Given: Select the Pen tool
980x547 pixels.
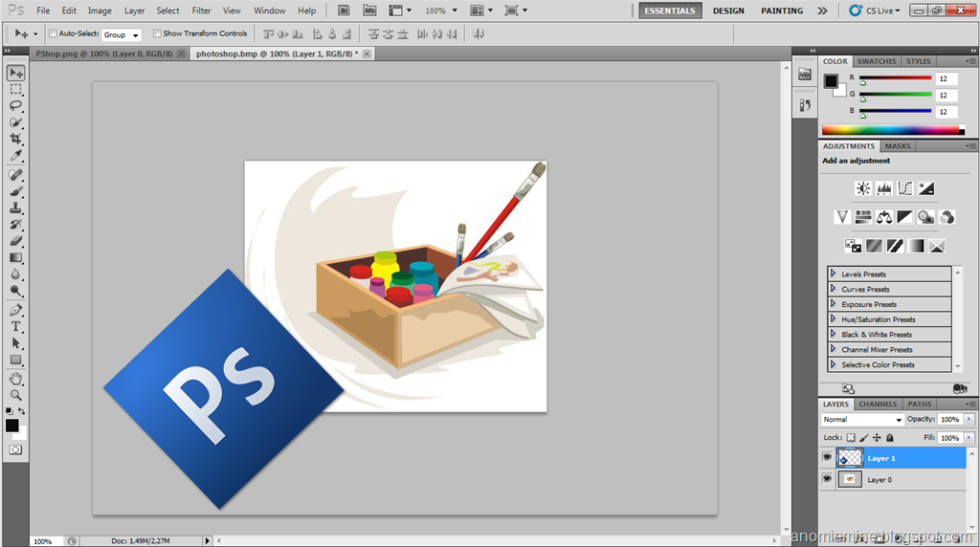Looking at the screenshot, I should pyautogui.click(x=15, y=310).
